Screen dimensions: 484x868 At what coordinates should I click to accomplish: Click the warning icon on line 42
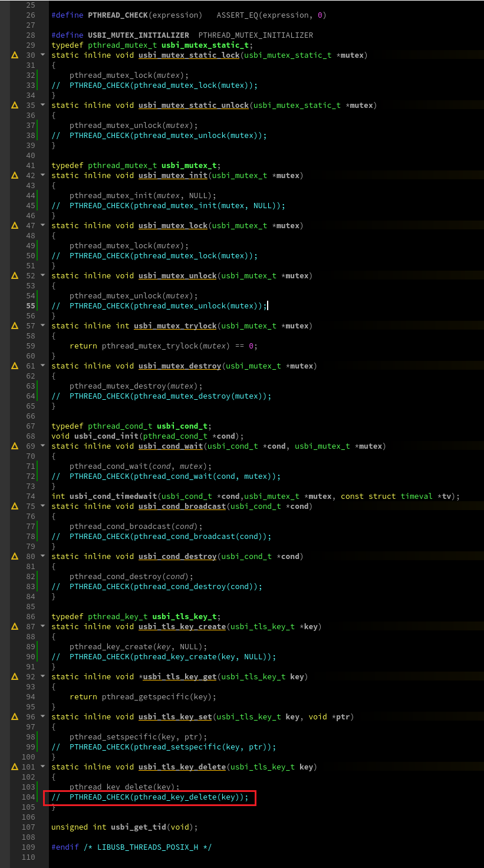pyautogui.click(x=15, y=176)
